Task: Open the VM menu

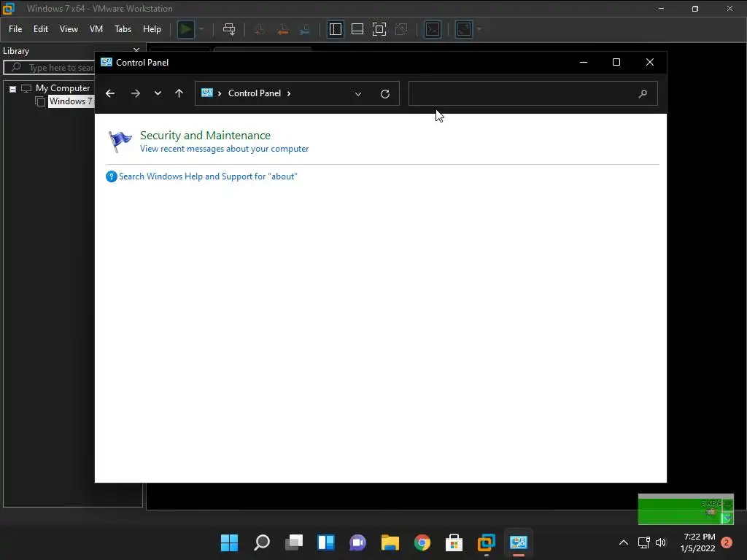Action: [x=96, y=29]
